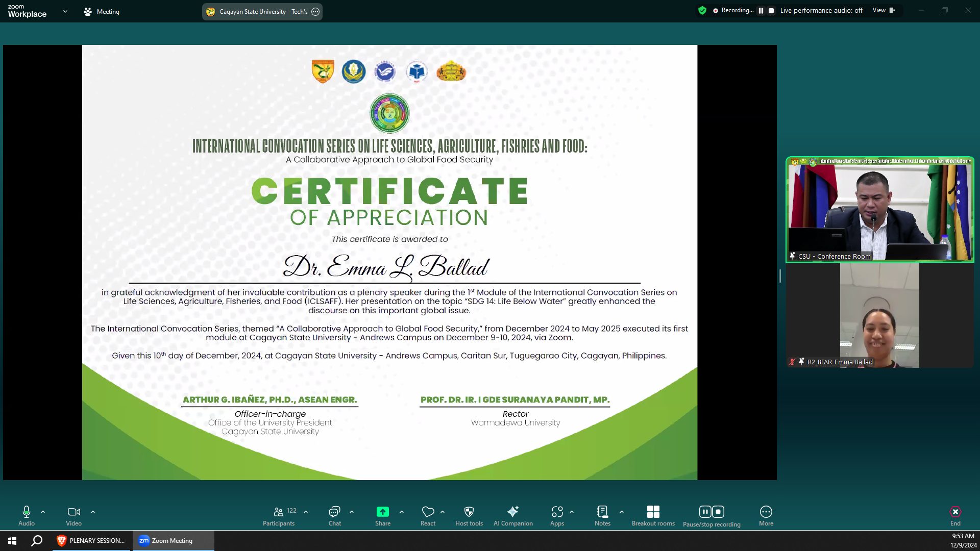Viewport: 980px width, 551px height.
Task: Select the R2_BFAR_Emma Ballad video thumbnail
Action: tap(879, 315)
